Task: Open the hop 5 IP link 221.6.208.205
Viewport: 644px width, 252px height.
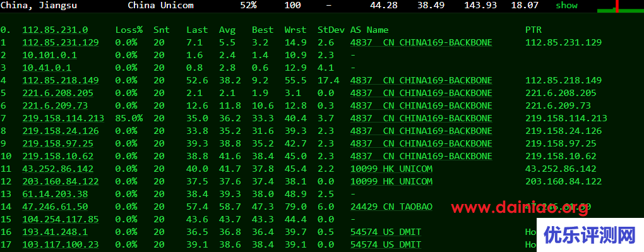Action: click(x=57, y=93)
